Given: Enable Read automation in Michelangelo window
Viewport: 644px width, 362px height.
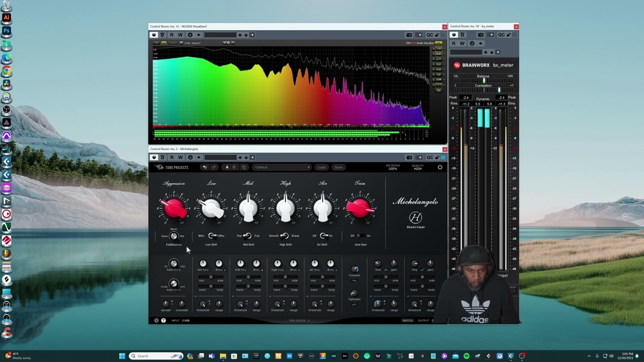Looking at the screenshot, I should (x=172, y=157).
